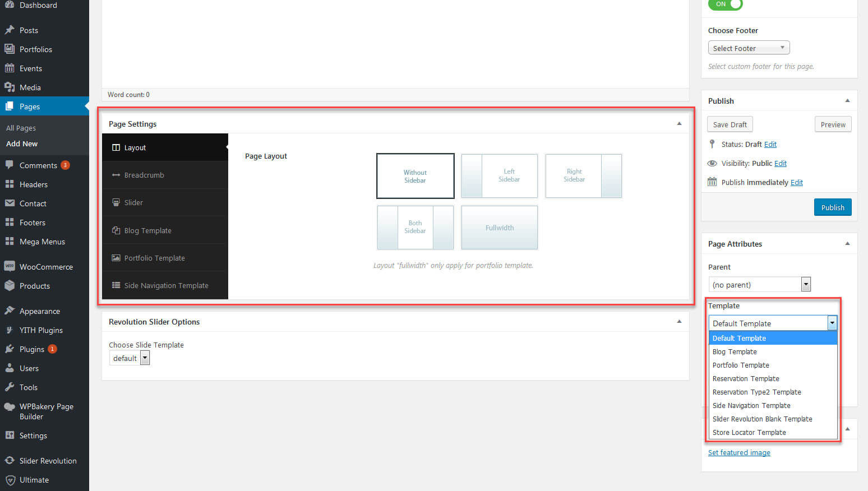Open the Slider Revolution sidebar icon
This screenshot has width=868, height=491.
10,461
